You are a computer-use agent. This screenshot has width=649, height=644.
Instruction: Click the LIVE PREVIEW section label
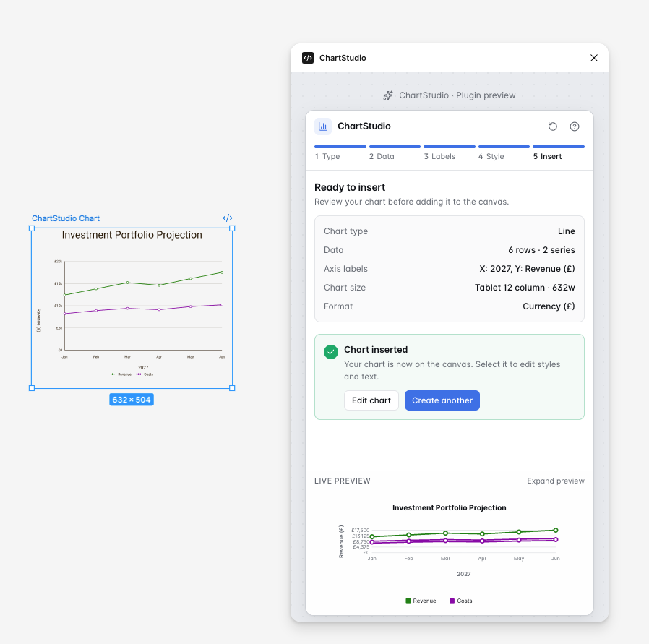pyautogui.click(x=343, y=481)
